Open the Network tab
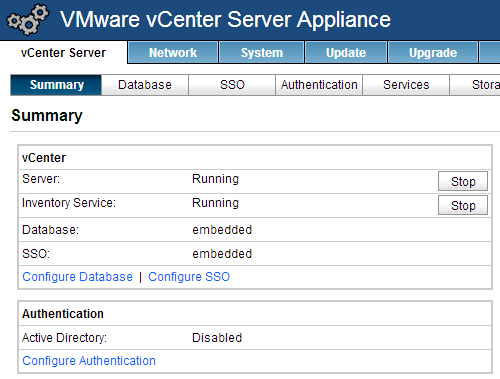 tap(173, 52)
